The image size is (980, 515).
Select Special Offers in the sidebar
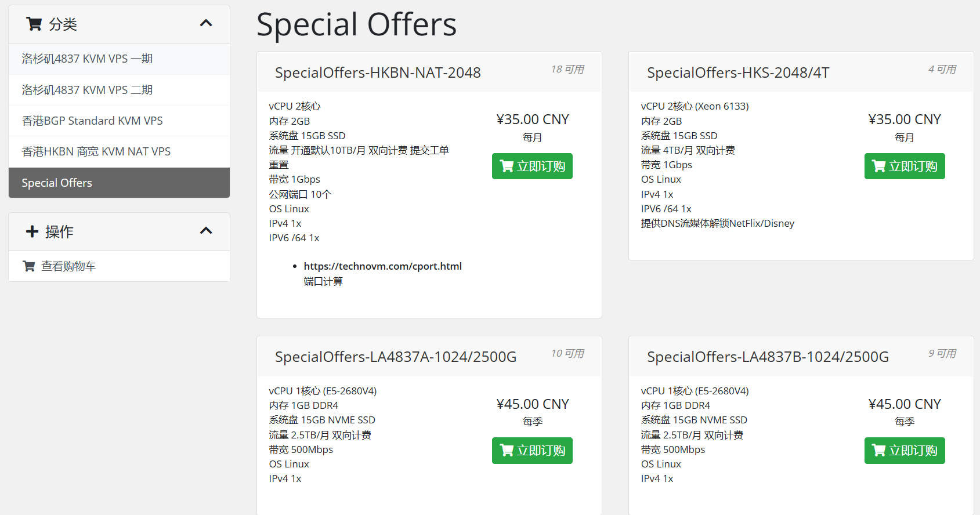(x=57, y=183)
